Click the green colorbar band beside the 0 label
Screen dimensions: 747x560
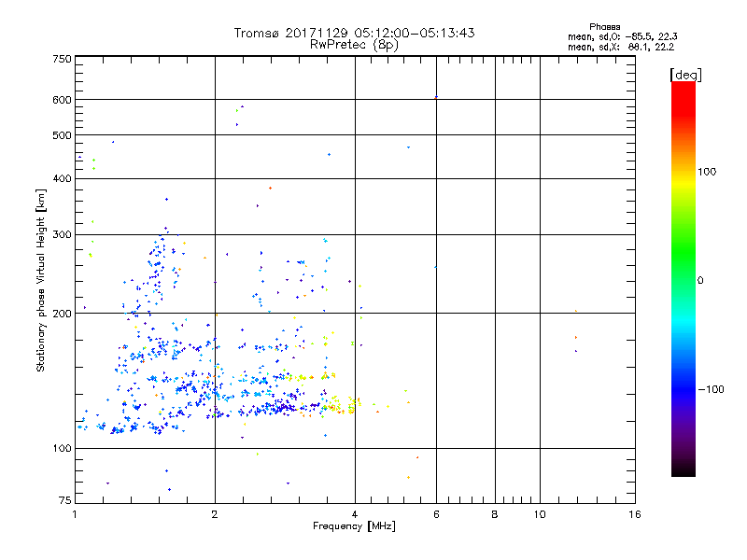[684, 280]
